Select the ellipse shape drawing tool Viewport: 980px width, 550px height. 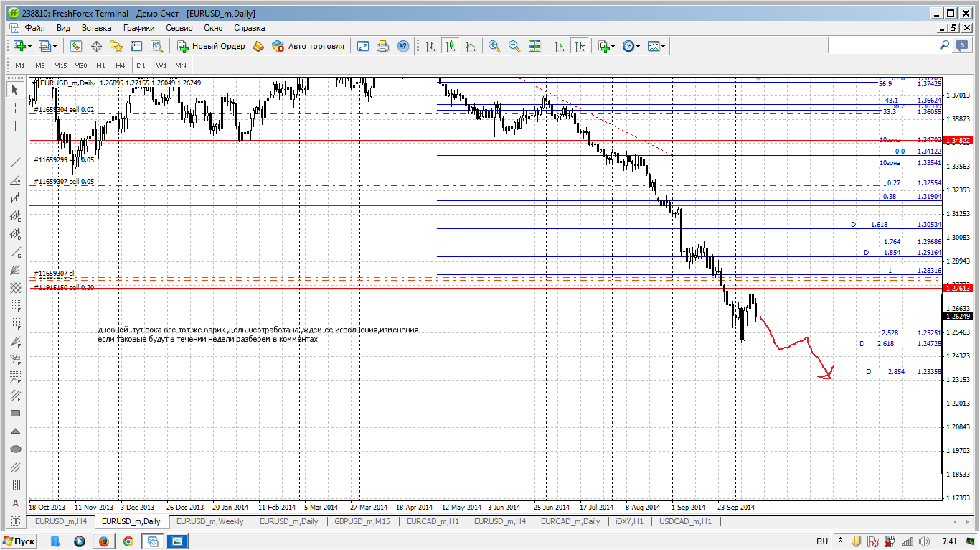[15, 449]
